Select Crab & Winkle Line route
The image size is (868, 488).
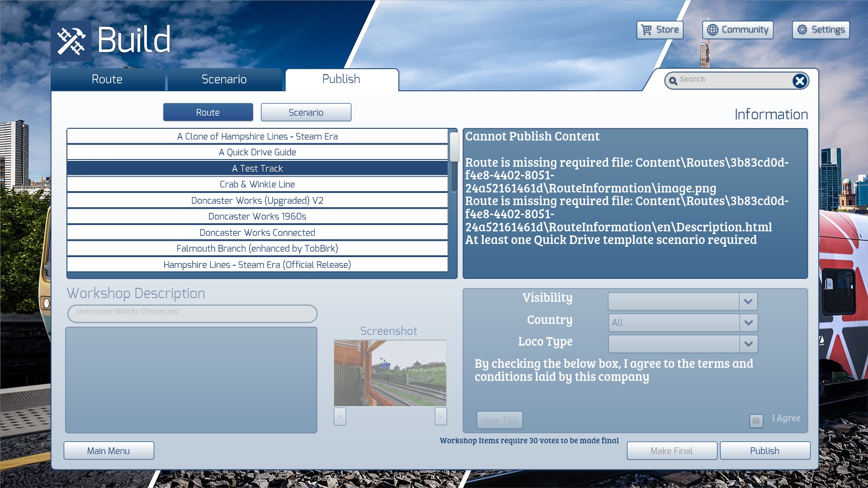pyautogui.click(x=257, y=184)
